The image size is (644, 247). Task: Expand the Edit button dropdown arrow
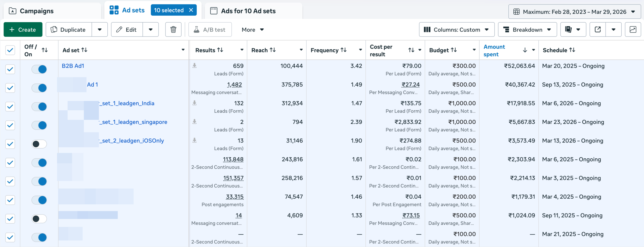(151, 29)
